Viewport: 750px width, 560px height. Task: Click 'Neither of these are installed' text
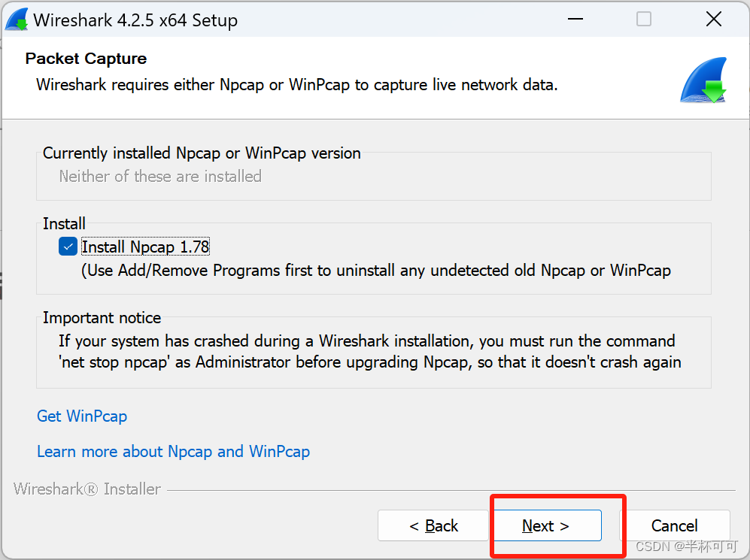point(160,177)
